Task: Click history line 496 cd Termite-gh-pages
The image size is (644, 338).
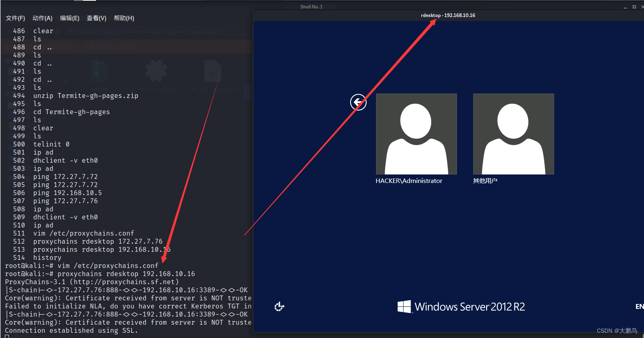Action: click(x=62, y=112)
